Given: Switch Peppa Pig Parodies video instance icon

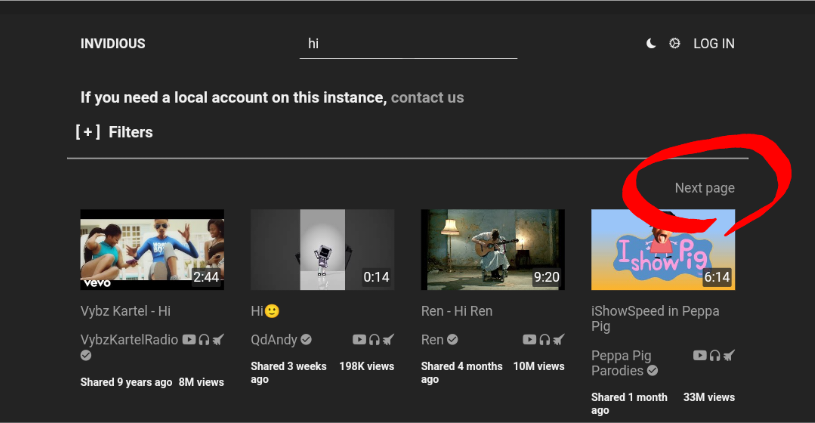Looking at the screenshot, I should [729, 355].
